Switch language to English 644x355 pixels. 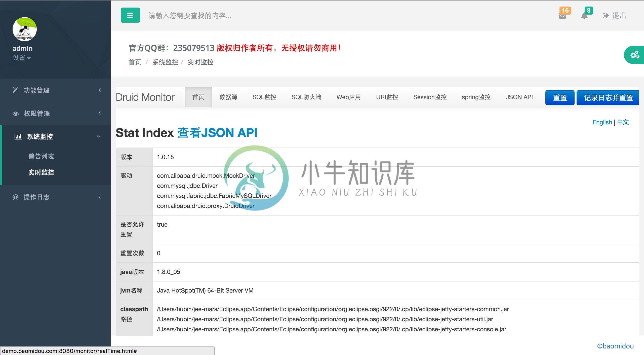(602, 122)
